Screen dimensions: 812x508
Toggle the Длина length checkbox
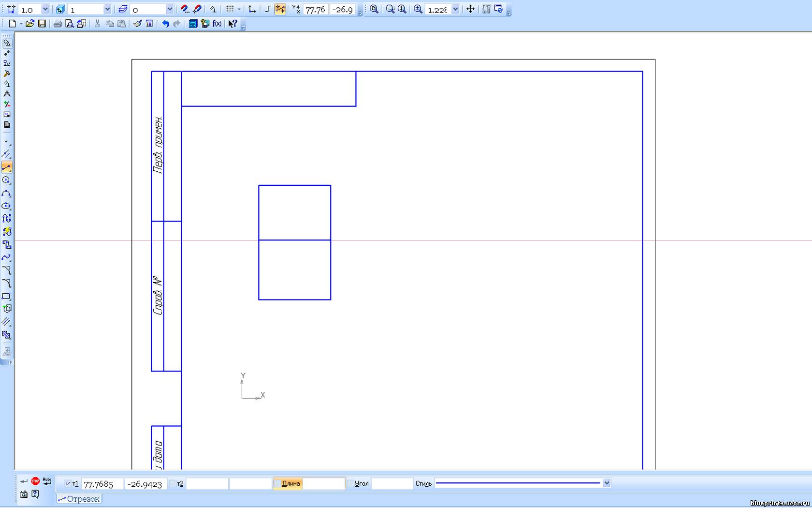click(x=277, y=484)
